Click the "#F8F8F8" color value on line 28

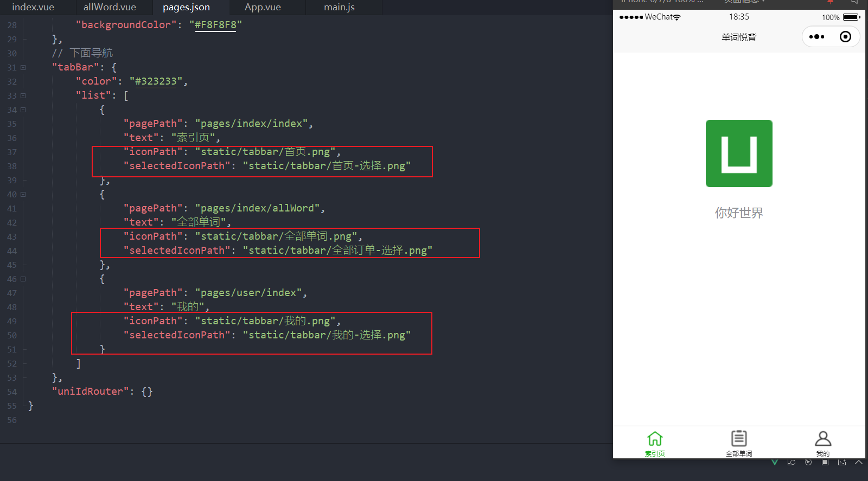215,25
